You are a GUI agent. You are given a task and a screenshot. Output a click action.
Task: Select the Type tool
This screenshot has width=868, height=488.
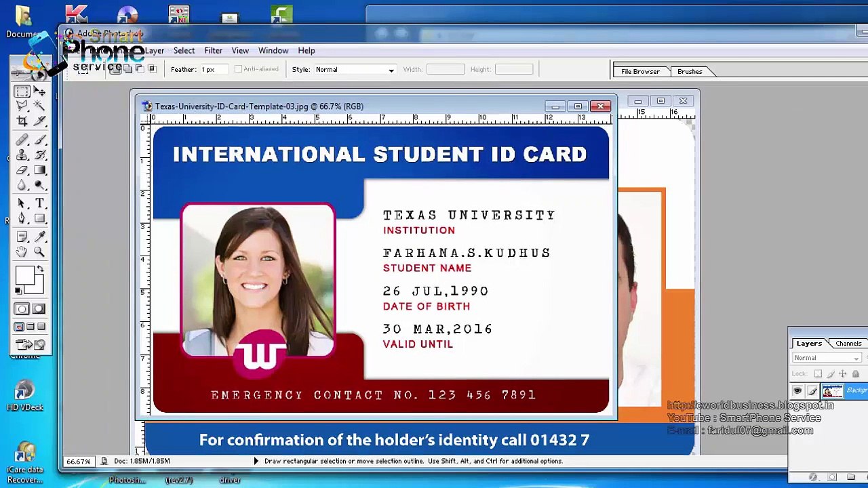pyautogui.click(x=39, y=204)
